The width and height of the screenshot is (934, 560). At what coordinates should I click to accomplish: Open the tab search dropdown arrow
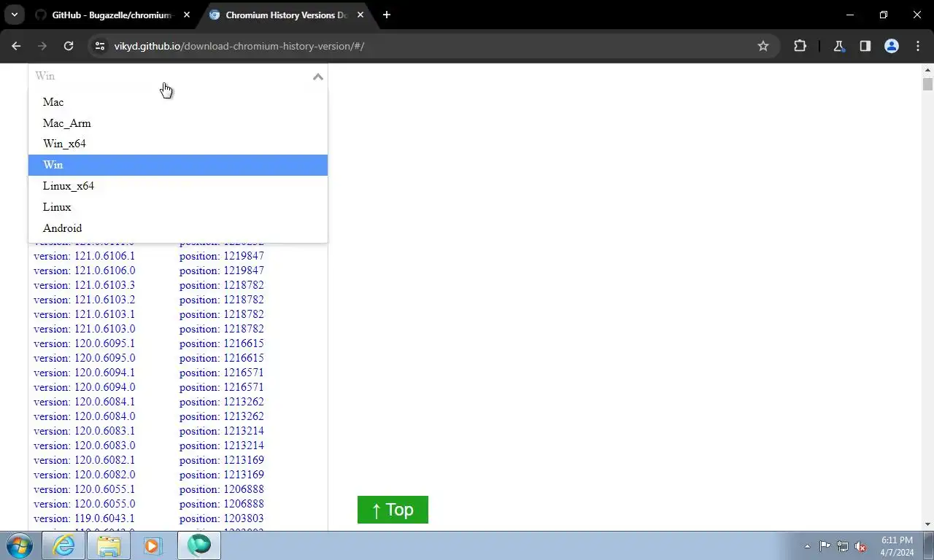click(14, 15)
